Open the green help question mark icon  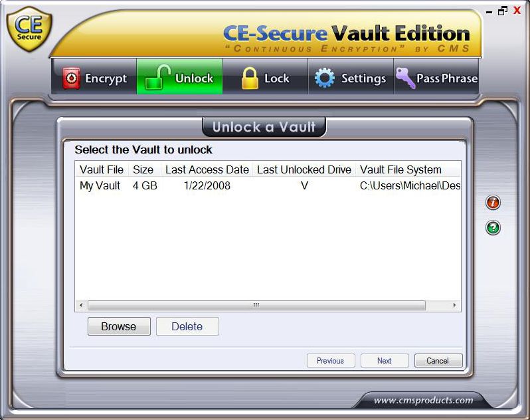pyautogui.click(x=493, y=227)
